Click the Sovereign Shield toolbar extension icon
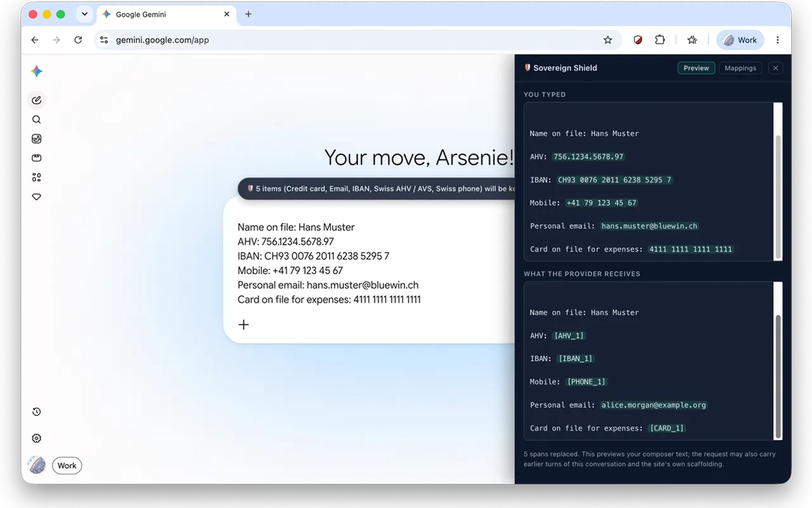Screen dimensions: 812x508 coord(638,40)
